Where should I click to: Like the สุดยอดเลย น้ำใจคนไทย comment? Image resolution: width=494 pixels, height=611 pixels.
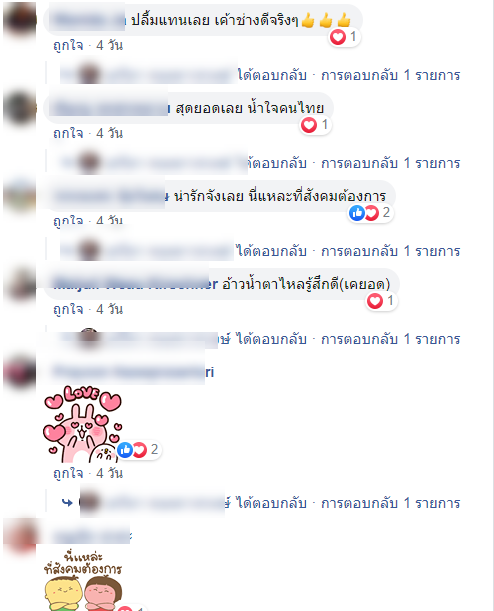point(68,134)
